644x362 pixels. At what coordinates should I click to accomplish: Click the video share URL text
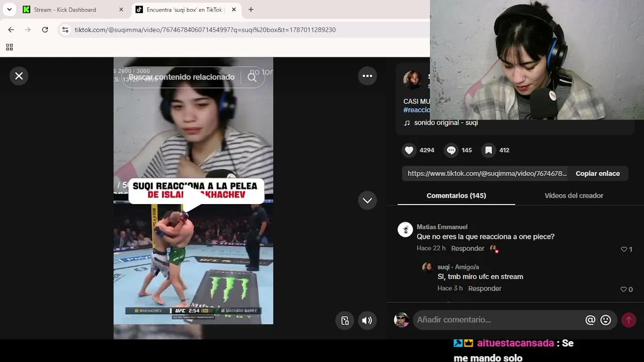pos(487,173)
